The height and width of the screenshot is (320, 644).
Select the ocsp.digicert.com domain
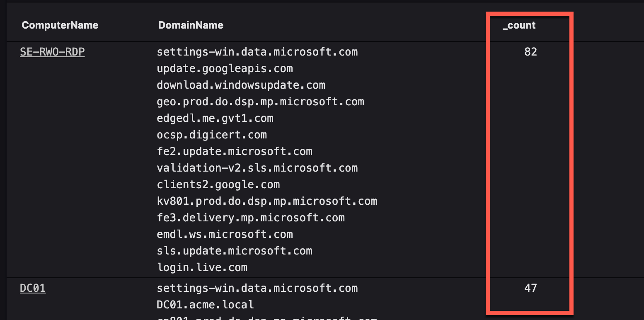click(x=212, y=135)
